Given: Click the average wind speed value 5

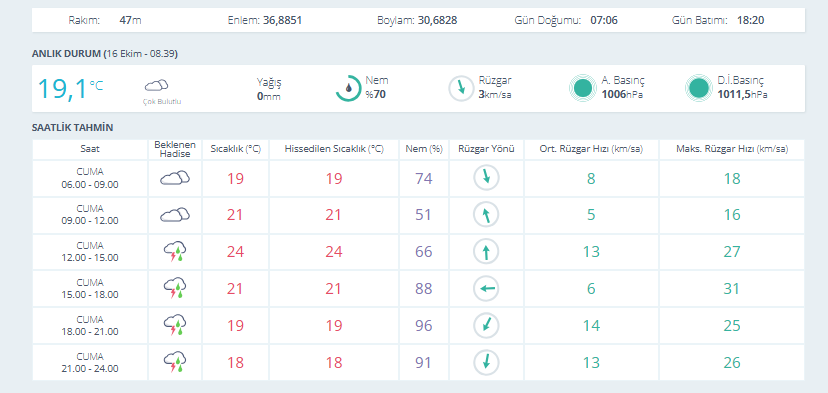Looking at the screenshot, I should pos(591,215).
